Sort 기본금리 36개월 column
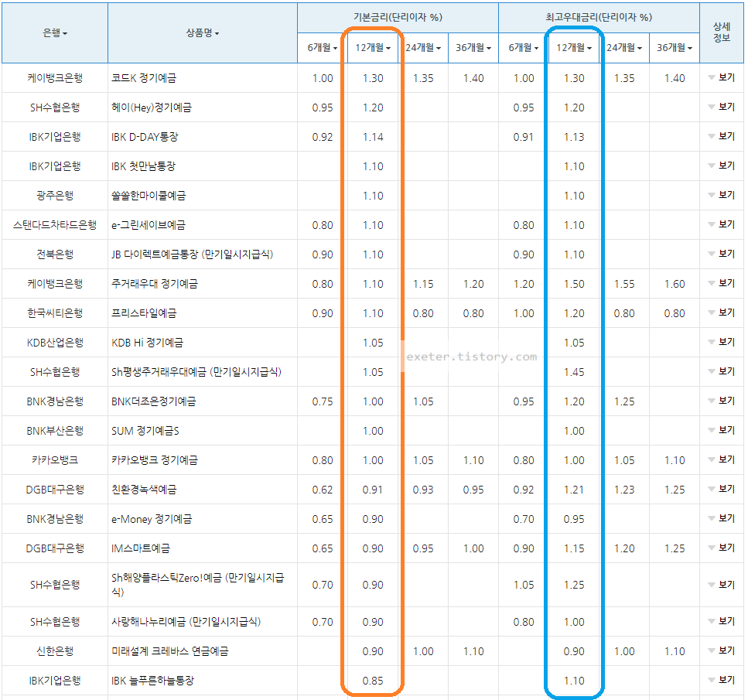 (x=473, y=48)
